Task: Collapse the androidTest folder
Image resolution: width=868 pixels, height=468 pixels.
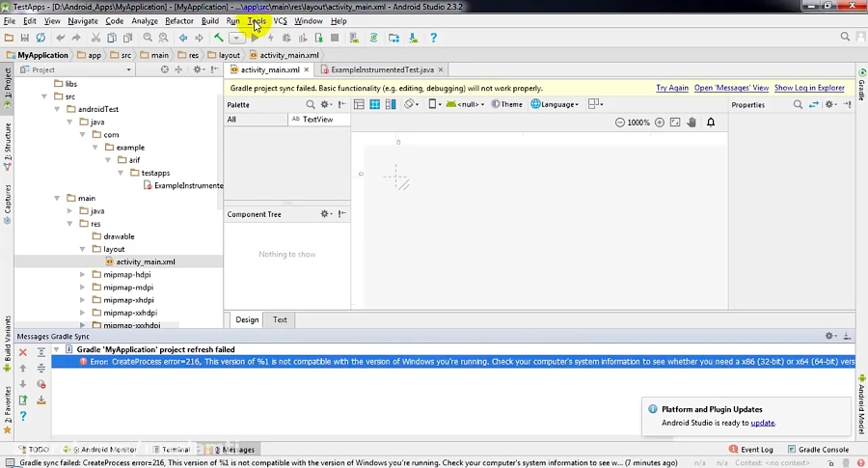Action: point(57,109)
